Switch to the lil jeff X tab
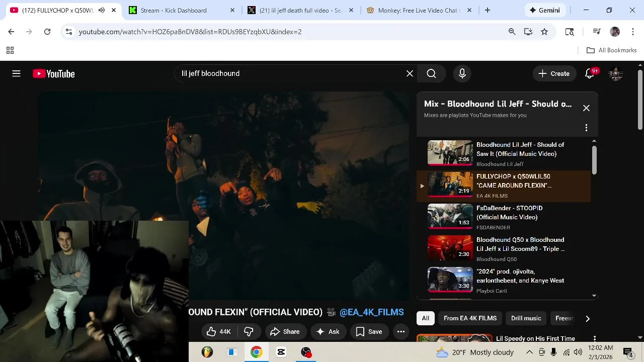 click(301, 10)
